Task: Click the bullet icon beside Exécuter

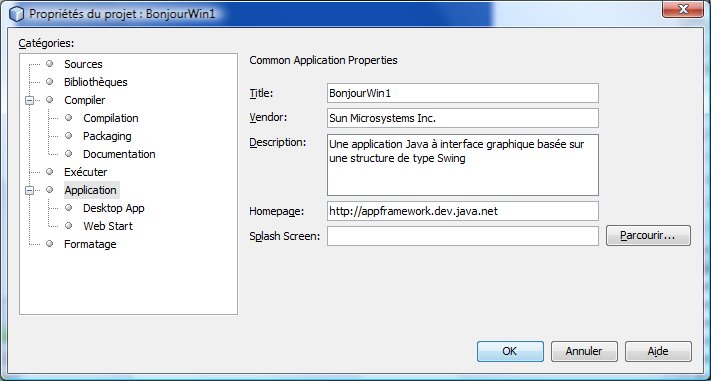Action: tap(49, 171)
